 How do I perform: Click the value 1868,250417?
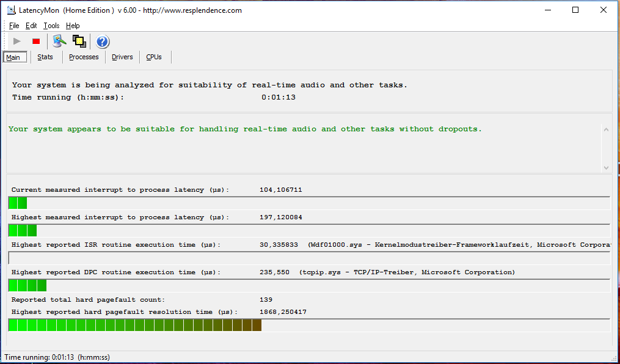click(x=283, y=312)
